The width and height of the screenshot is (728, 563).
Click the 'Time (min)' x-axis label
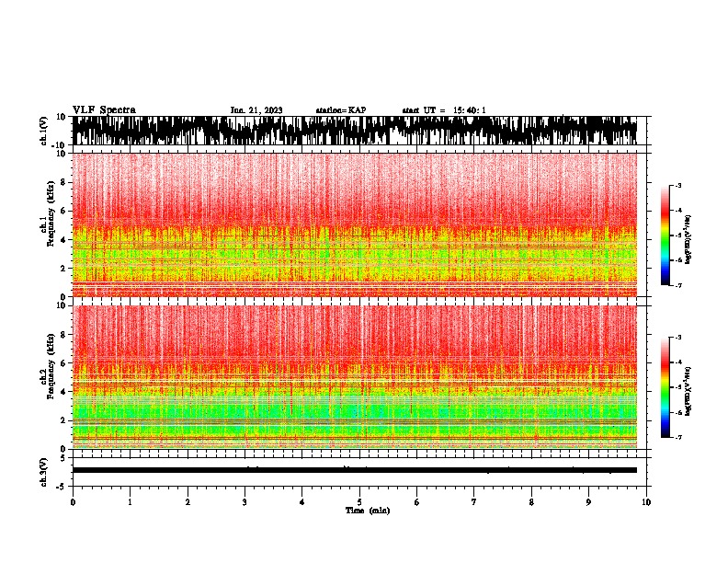tap(368, 511)
